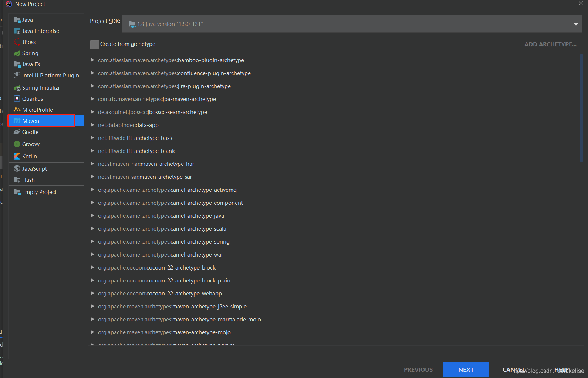This screenshot has width=588, height=378.
Task: Open the Project SDK dropdown arrow
Action: pos(576,24)
